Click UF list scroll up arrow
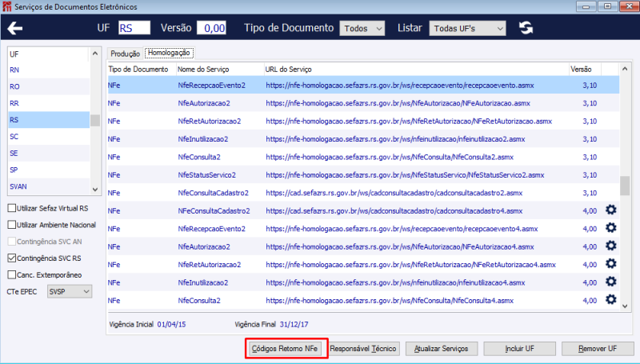Screen dimensions: 640x364 (x=95, y=54)
